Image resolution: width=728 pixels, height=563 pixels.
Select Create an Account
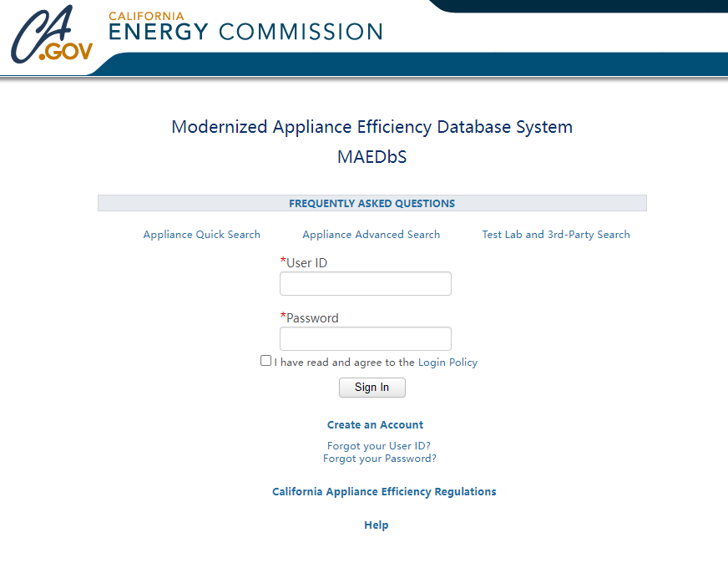375,425
